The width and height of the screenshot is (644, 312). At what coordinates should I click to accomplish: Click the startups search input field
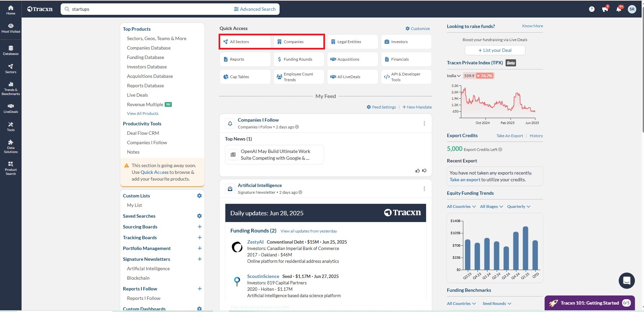tap(148, 9)
